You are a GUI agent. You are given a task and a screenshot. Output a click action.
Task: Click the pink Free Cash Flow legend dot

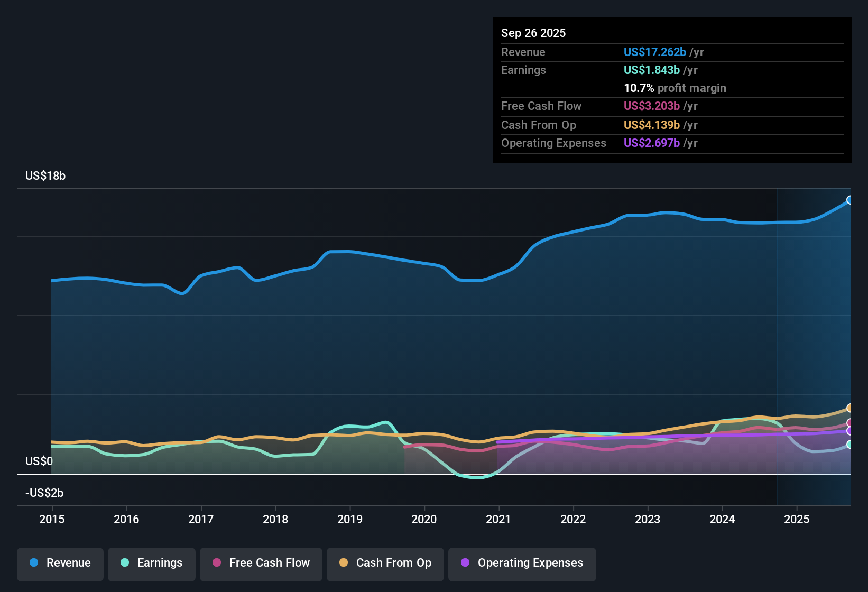coord(216,563)
